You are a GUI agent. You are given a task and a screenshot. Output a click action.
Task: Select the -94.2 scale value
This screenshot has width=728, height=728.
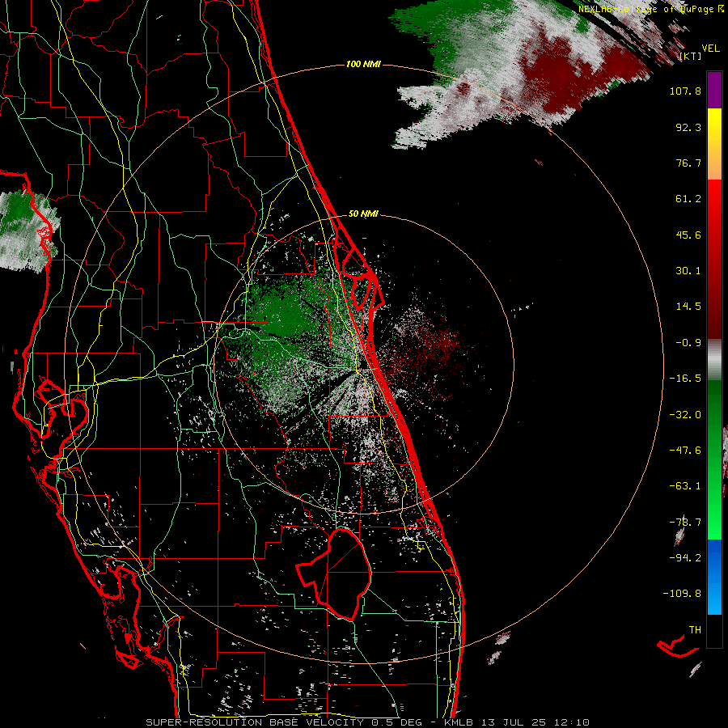(x=685, y=558)
